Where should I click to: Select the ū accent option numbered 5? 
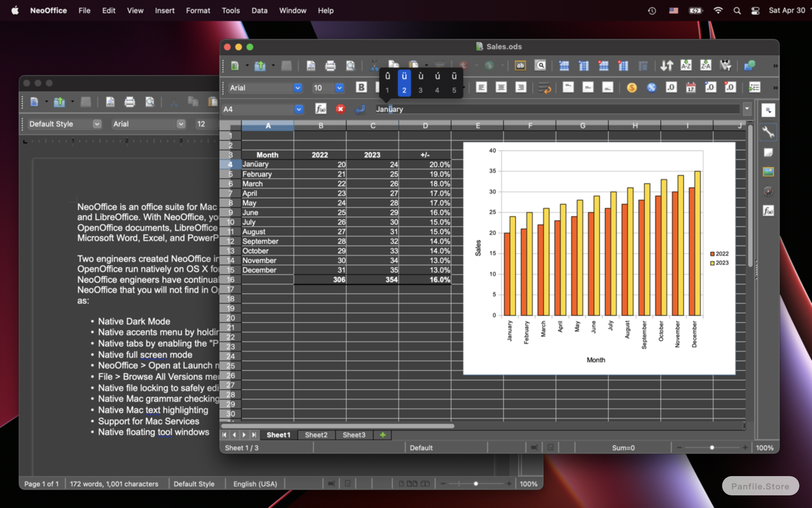coord(454,83)
